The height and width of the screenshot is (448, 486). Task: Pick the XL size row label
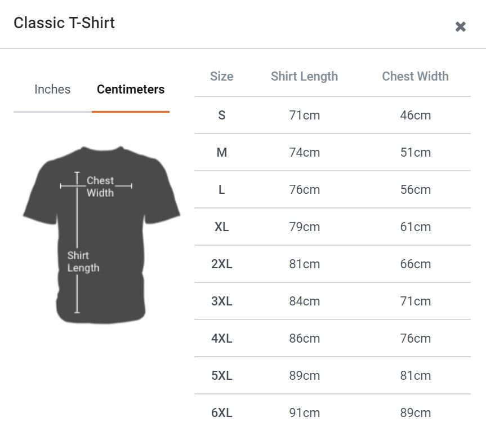pos(221,227)
